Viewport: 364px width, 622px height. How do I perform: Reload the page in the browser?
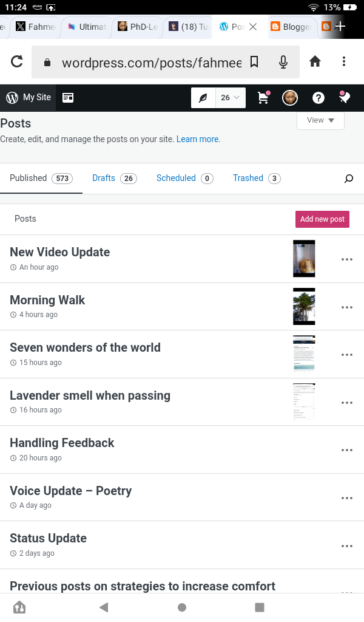pyautogui.click(x=17, y=61)
